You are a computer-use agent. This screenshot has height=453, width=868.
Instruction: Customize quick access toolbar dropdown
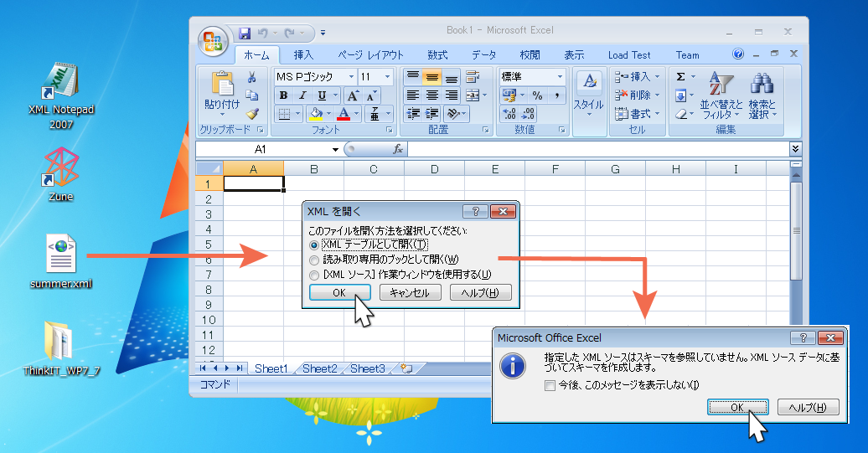click(x=323, y=33)
